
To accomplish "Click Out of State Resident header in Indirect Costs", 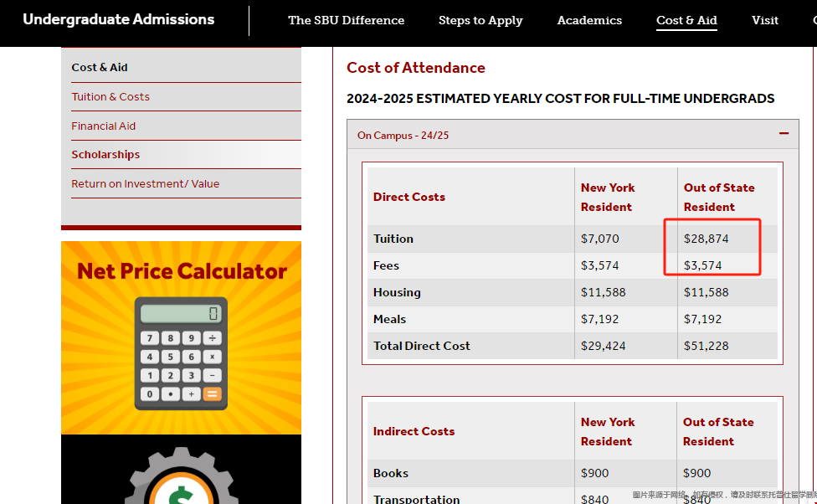I will click(x=718, y=431).
